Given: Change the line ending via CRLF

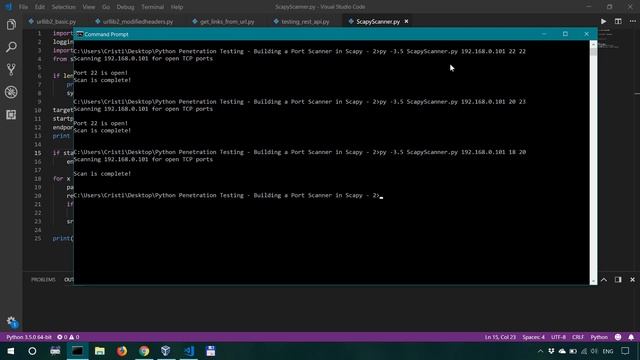Looking at the screenshot, I should [x=578, y=337].
